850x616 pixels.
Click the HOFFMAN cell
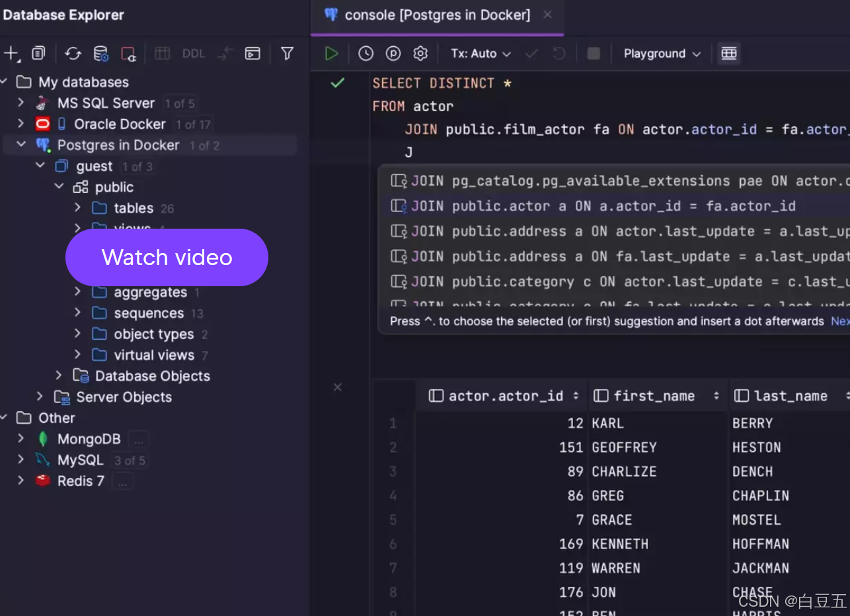(x=761, y=544)
